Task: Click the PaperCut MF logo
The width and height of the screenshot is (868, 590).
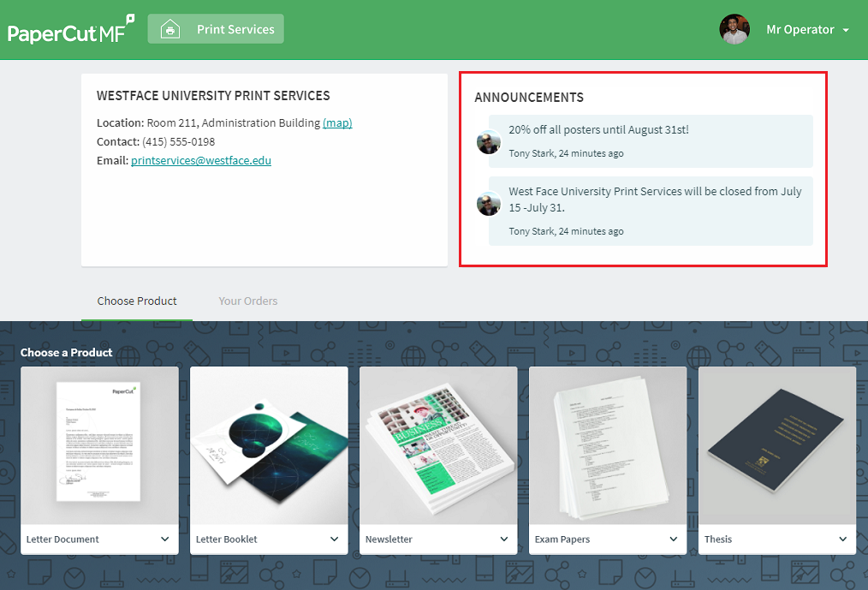Action: pos(71,30)
